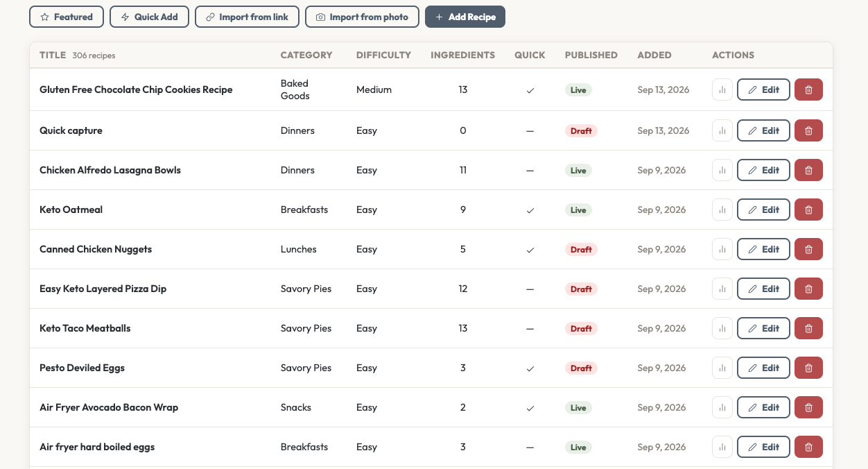Edit the Quick capture recipe

(x=763, y=130)
